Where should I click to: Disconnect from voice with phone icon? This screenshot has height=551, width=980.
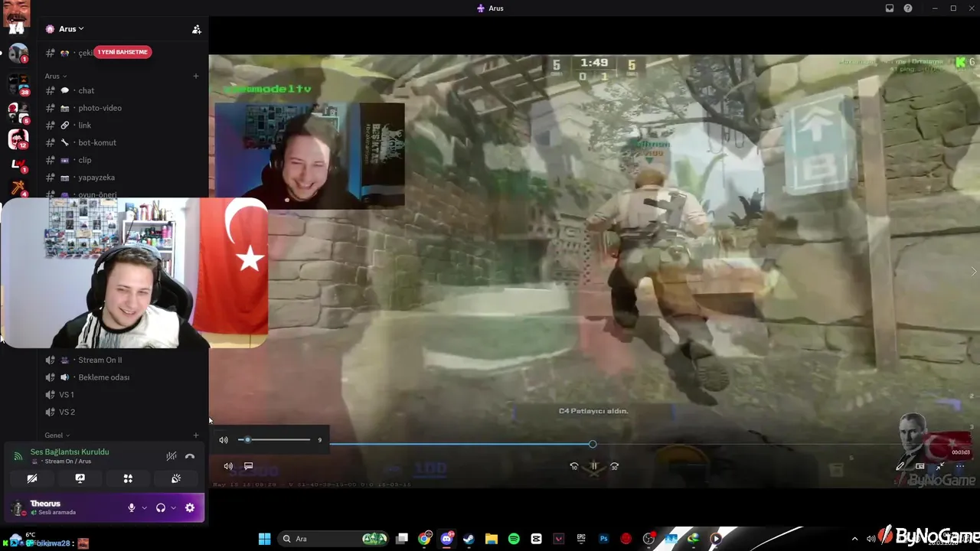(x=190, y=456)
